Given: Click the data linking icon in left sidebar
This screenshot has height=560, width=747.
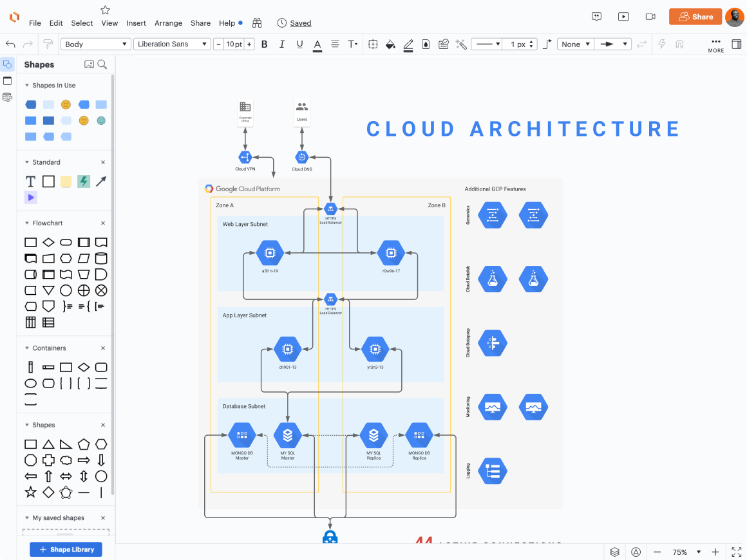Looking at the screenshot, I should pyautogui.click(x=8, y=97).
